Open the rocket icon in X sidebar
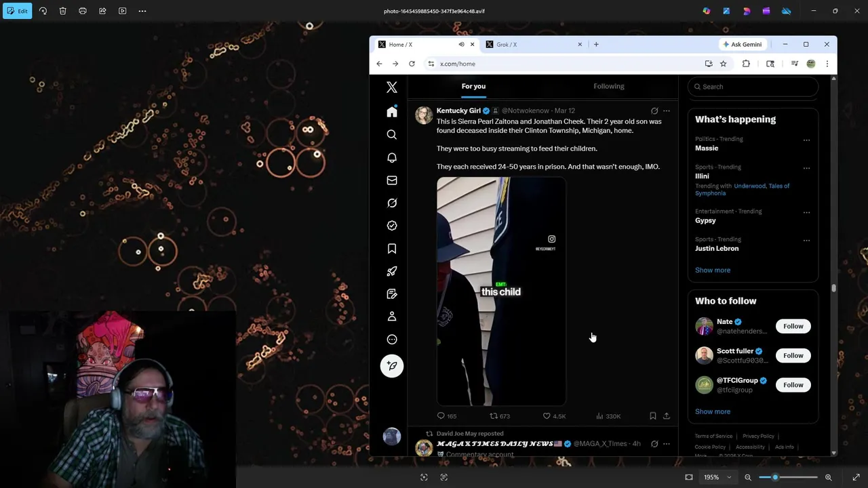Viewport: 868px width, 488px height. (392, 271)
